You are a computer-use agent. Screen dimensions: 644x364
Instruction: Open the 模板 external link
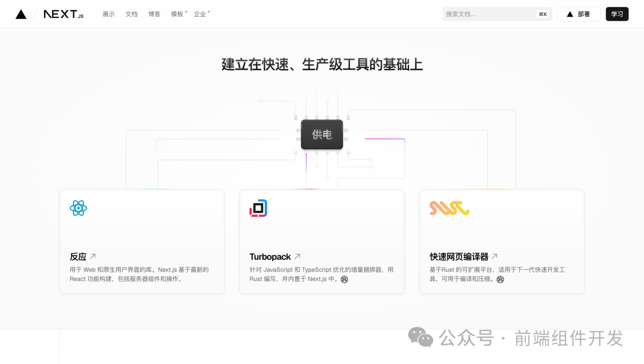click(177, 14)
